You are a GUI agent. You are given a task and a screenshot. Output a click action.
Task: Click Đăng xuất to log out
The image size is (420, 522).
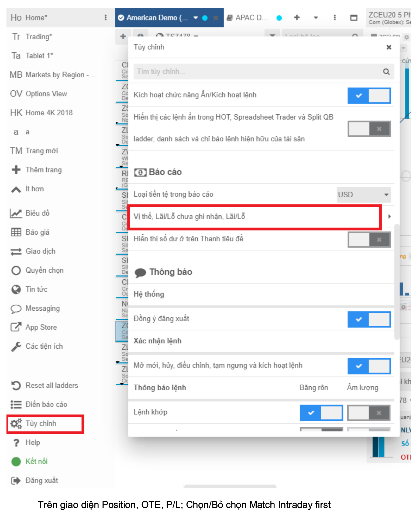41,480
